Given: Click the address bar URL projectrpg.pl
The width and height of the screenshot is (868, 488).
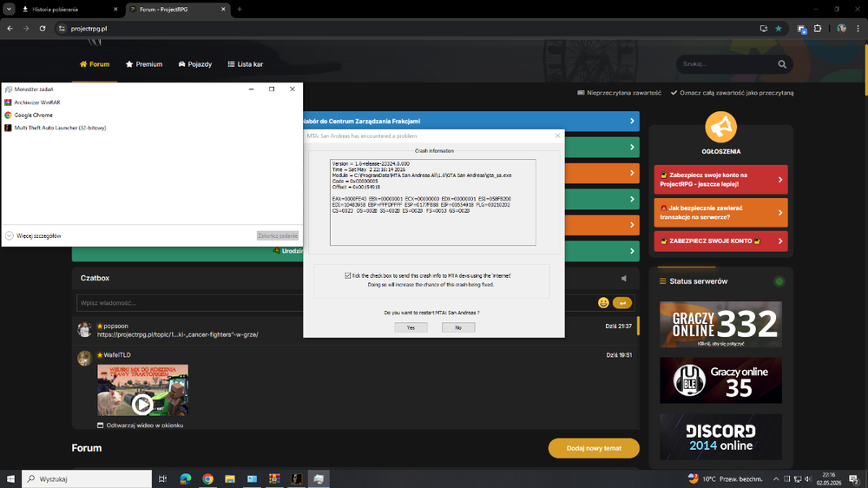Looking at the screenshot, I should click(89, 29).
